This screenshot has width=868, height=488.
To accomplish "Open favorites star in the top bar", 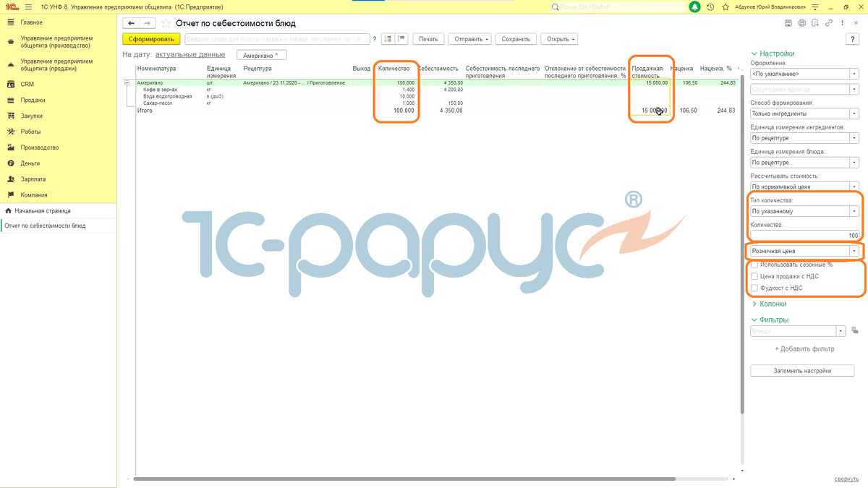I will (724, 7).
